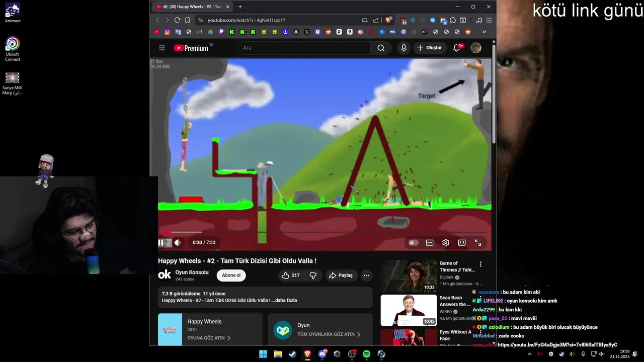Toggle autoplay switch in player controls
Image resolution: width=644 pixels, height=362 pixels.
click(413, 243)
